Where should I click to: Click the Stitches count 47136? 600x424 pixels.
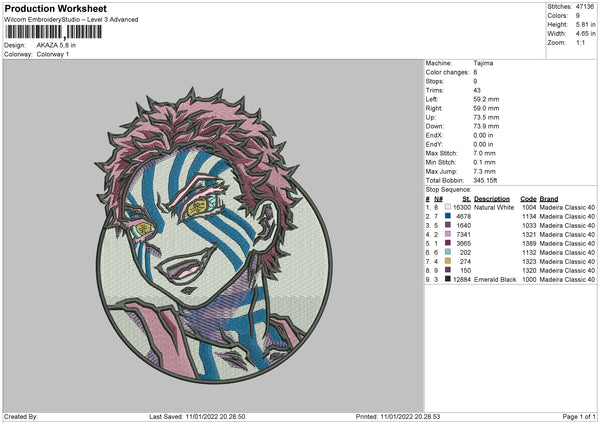pos(586,7)
